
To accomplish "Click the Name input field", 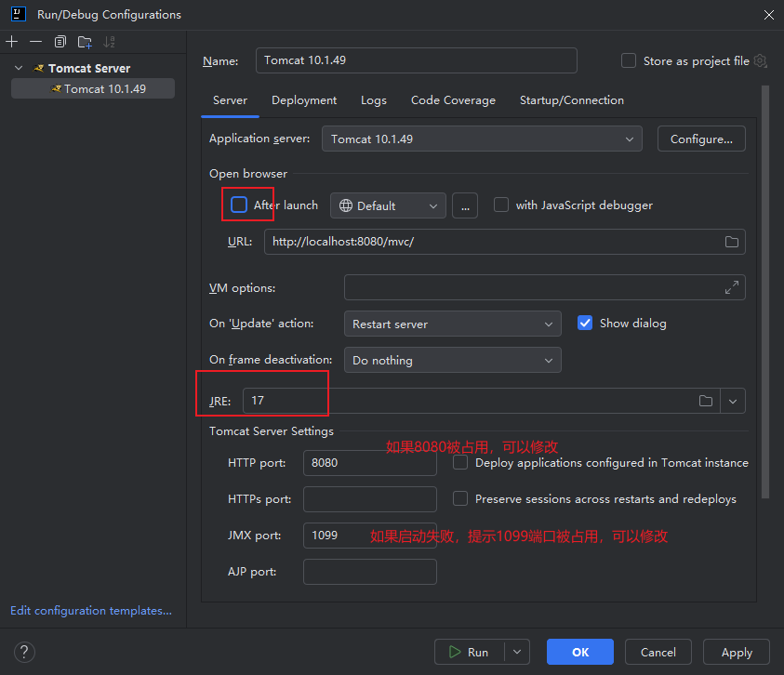I will click(x=416, y=60).
